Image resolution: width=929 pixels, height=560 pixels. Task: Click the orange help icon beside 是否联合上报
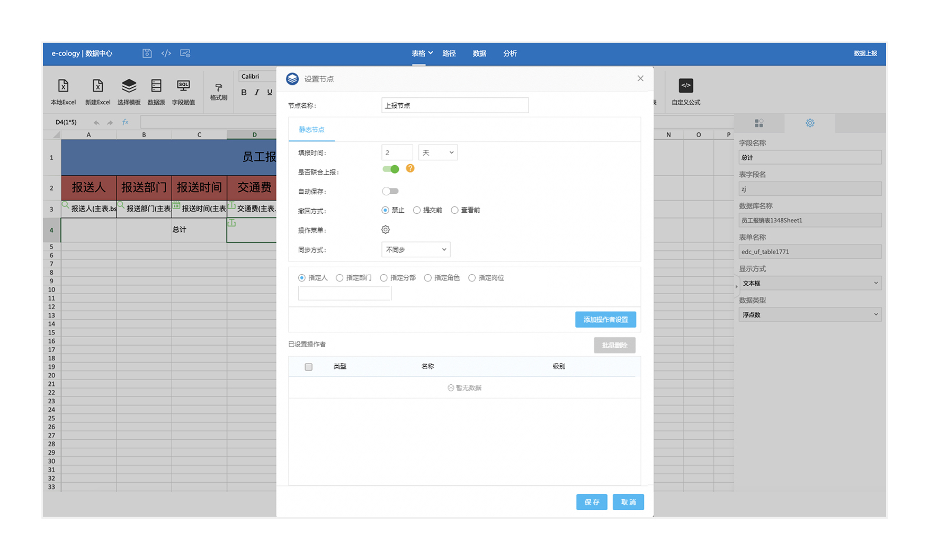(410, 169)
